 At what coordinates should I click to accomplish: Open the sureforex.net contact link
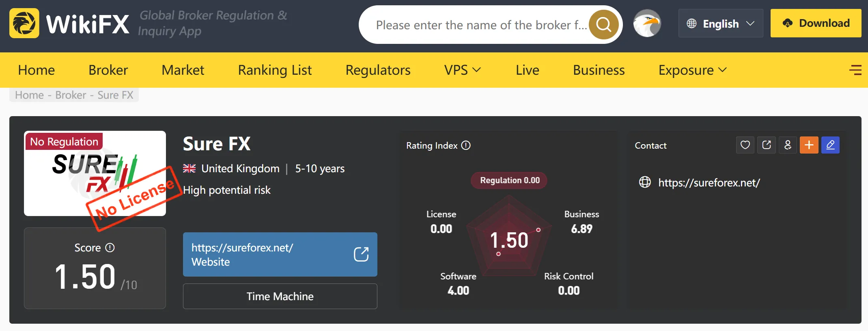click(x=709, y=183)
